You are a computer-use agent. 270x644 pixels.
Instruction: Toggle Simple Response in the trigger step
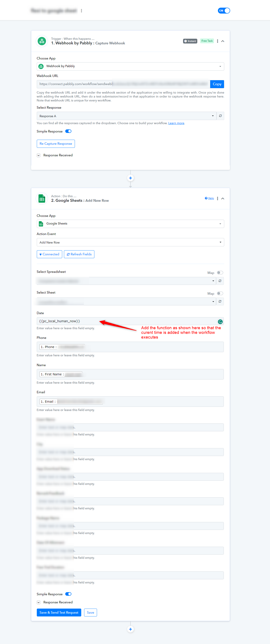[68, 131]
